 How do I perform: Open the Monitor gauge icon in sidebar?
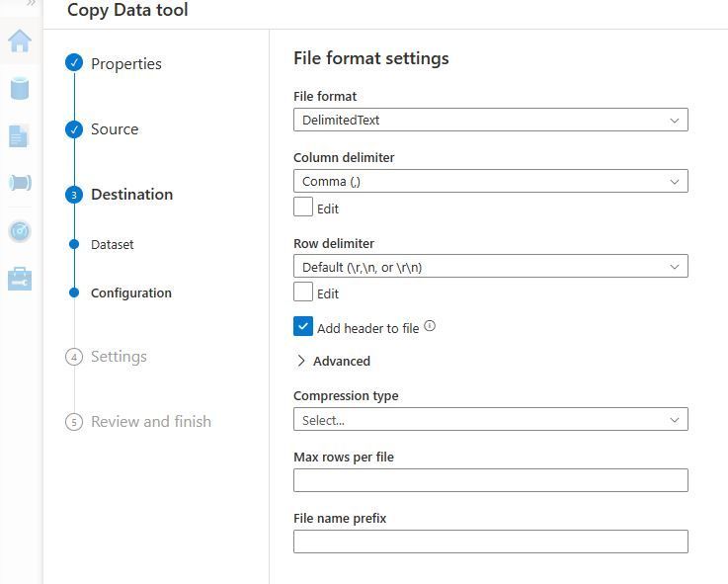(20, 231)
